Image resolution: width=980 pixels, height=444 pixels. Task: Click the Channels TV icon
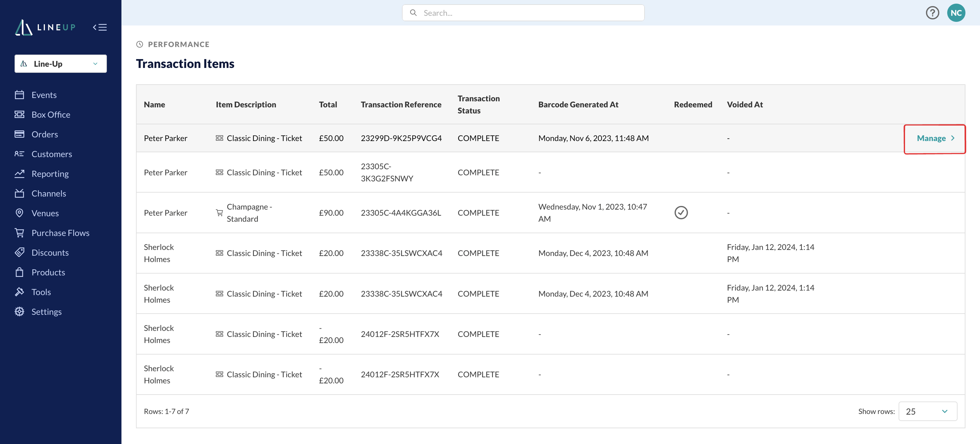(19, 193)
